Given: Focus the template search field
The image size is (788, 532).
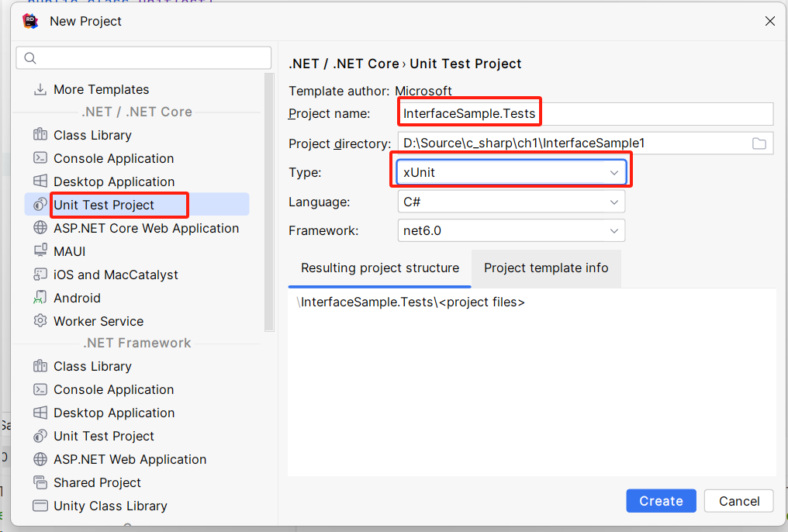Looking at the screenshot, I should [x=143, y=58].
